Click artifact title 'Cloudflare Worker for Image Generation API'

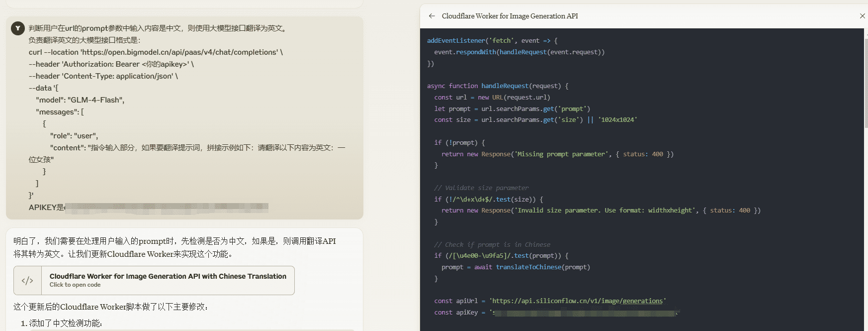point(510,16)
